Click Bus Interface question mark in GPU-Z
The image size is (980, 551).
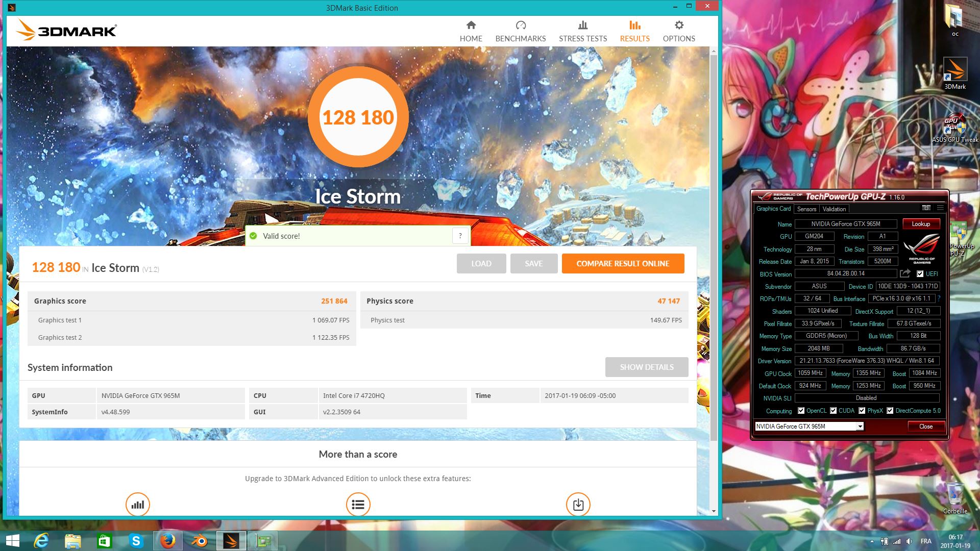pyautogui.click(x=939, y=298)
